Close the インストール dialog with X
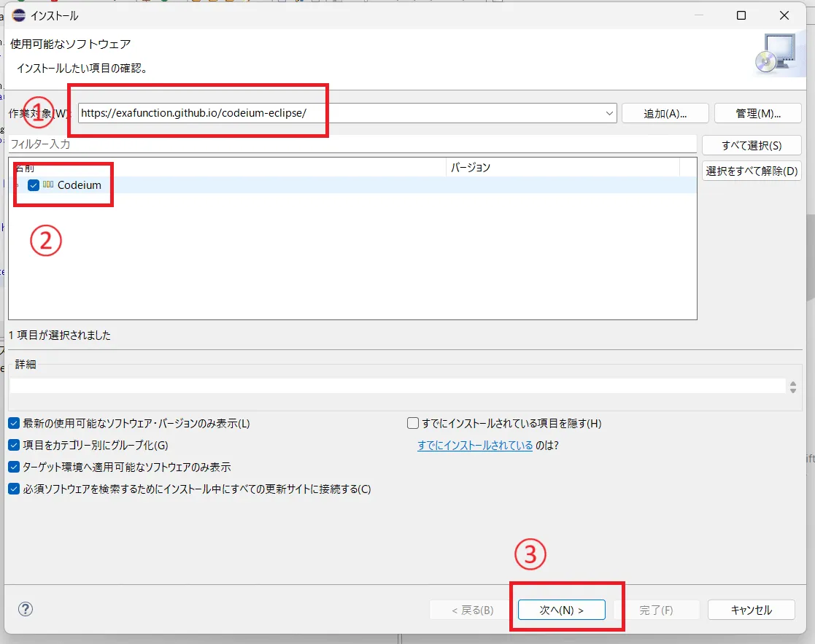This screenshot has width=815, height=644. [x=784, y=15]
